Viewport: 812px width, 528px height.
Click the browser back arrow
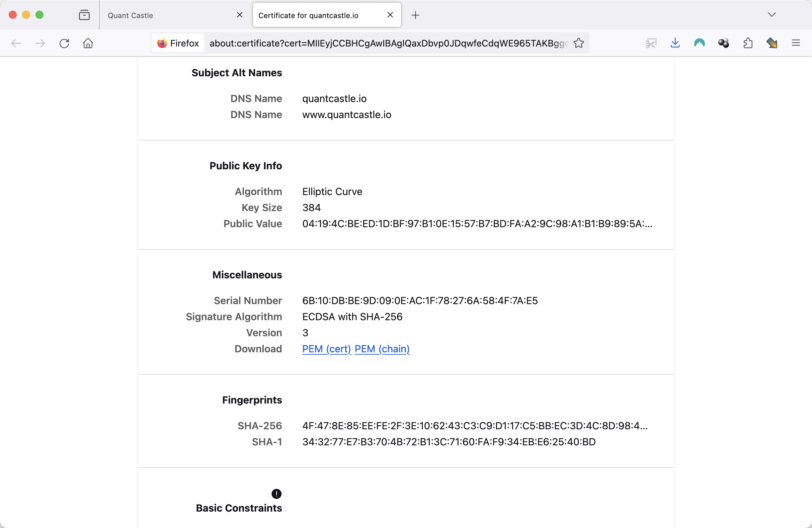[x=16, y=43]
